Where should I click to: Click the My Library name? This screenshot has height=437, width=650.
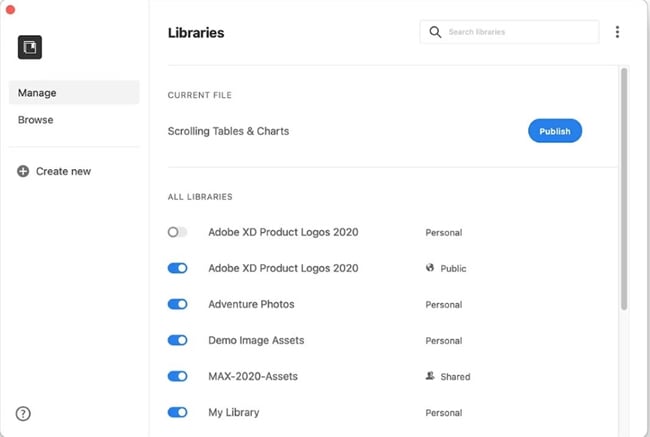coord(234,413)
